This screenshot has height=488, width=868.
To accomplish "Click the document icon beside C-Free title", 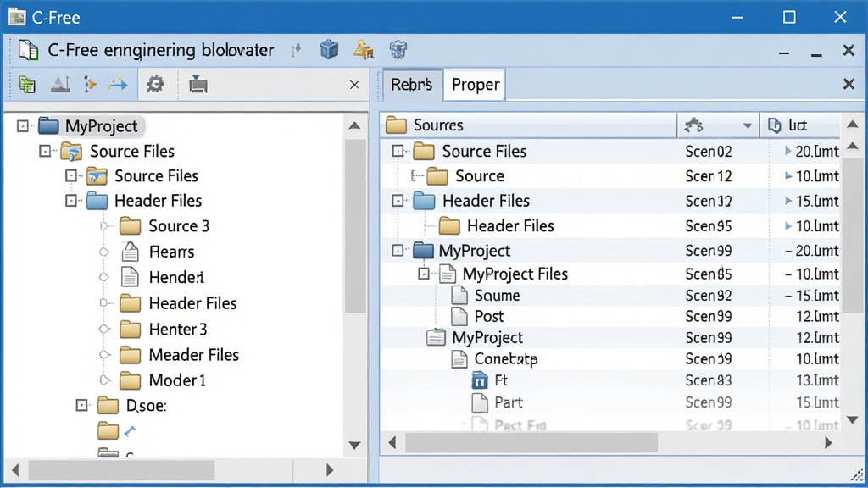I will [28, 50].
